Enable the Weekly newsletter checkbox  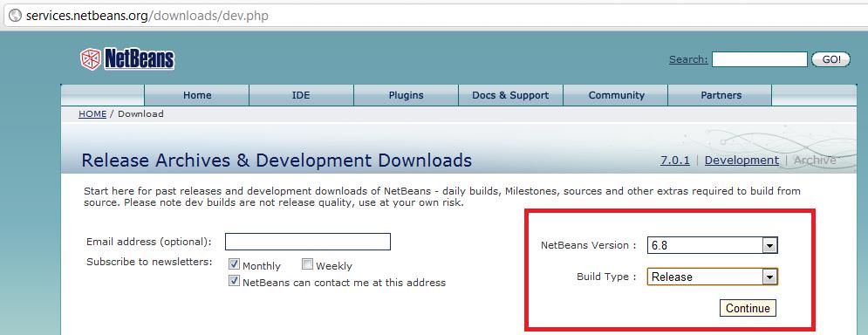coord(308,264)
